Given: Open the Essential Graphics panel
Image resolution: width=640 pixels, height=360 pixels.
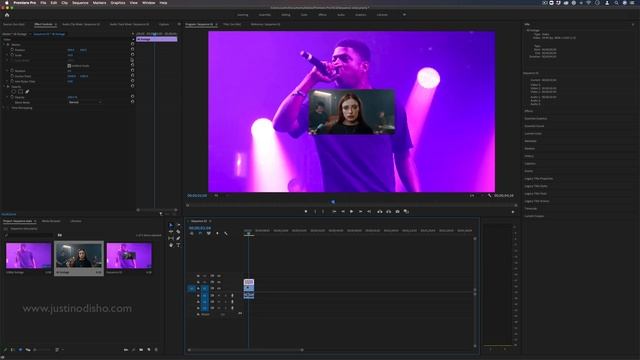Looking at the screenshot, I should coord(536,118).
